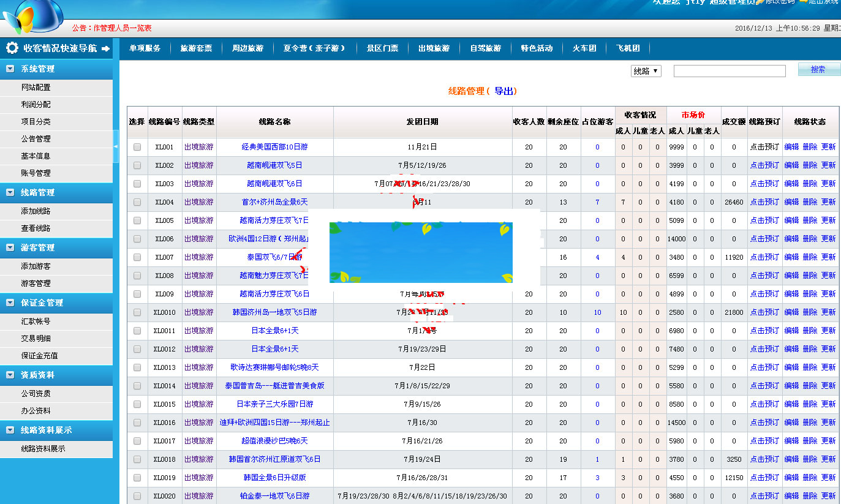Select the checkbox in the XL005 row
841x504 pixels.
(137, 220)
